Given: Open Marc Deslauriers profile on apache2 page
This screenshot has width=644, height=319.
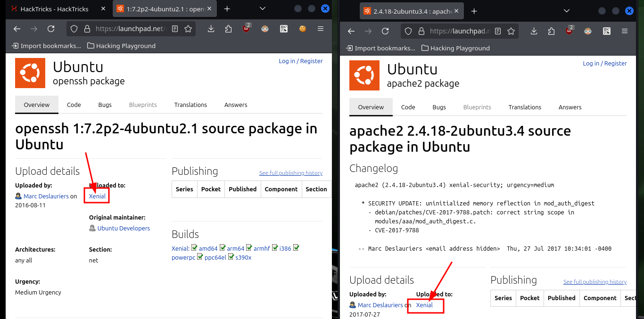Looking at the screenshot, I should pyautogui.click(x=380, y=305).
